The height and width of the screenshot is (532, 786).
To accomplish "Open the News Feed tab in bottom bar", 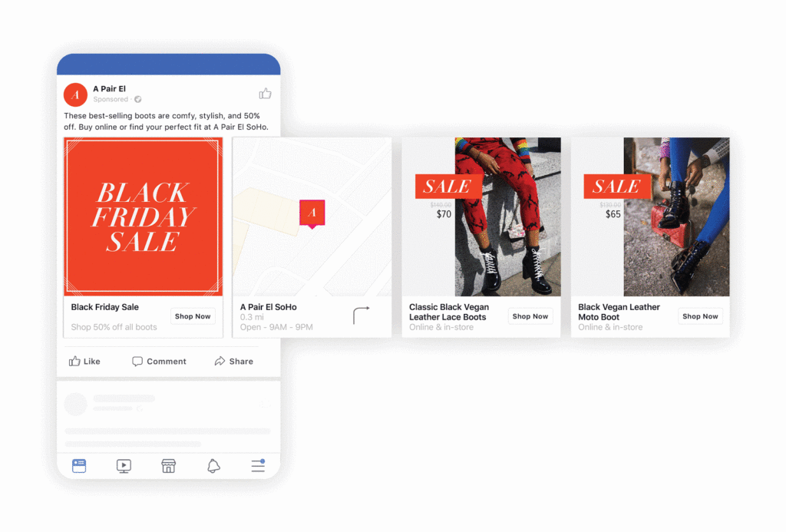I will [x=79, y=465].
